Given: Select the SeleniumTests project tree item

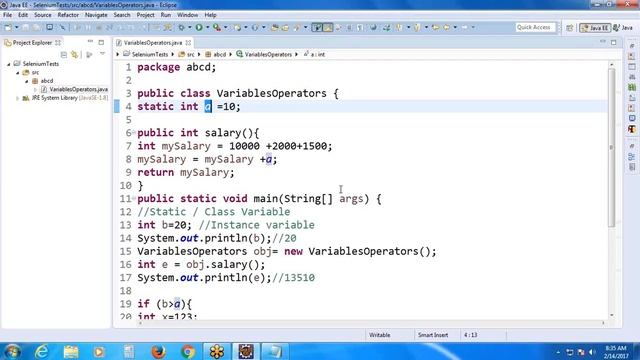Looking at the screenshot, I should click(x=40, y=64).
